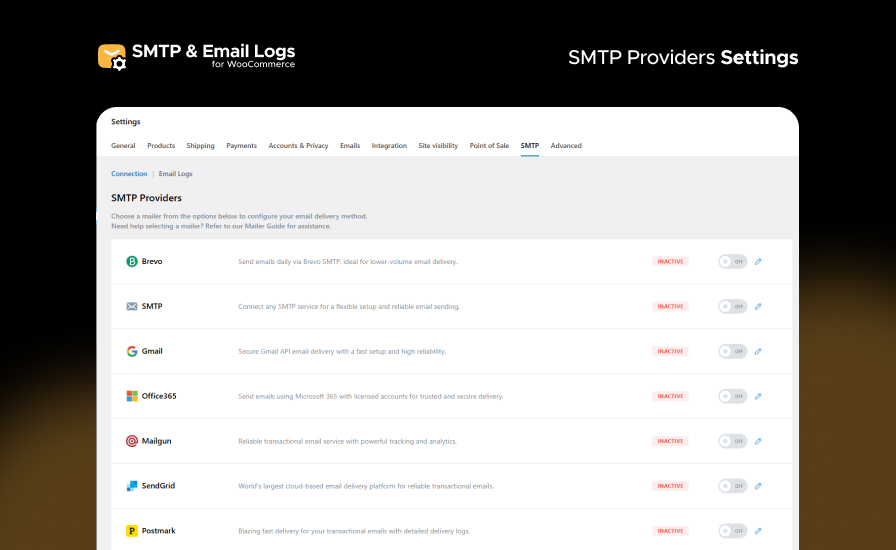Click the Postmark description about delivery logs
Viewport: 896px width, 550px height.
tap(354, 531)
